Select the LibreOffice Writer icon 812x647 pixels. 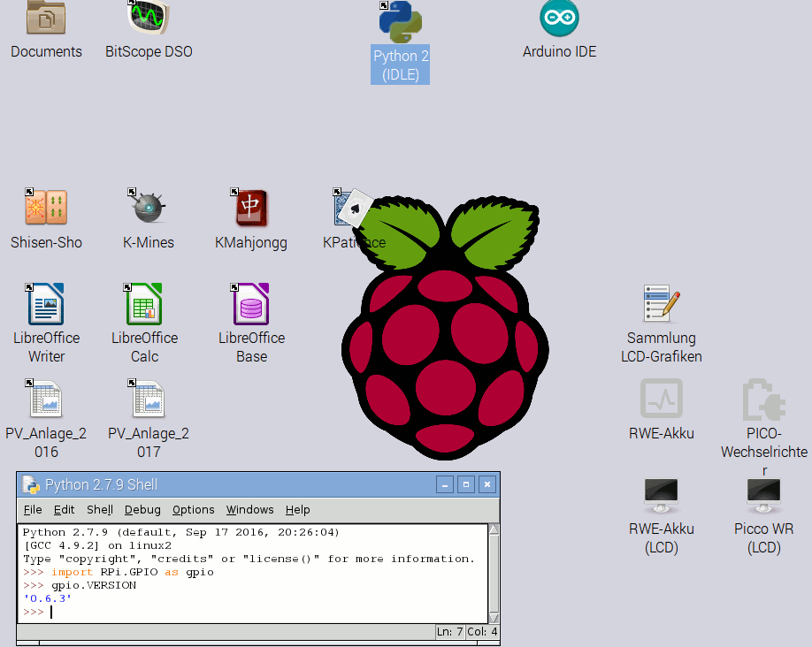[x=46, y=305]
